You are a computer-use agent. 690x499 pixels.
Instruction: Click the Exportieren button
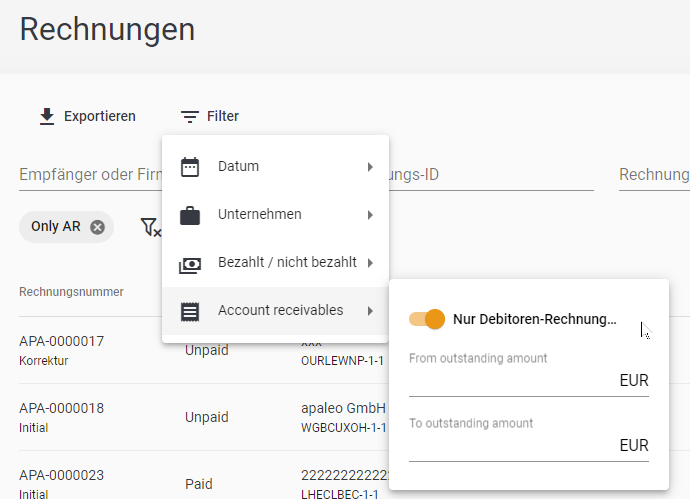coord(88,117)
